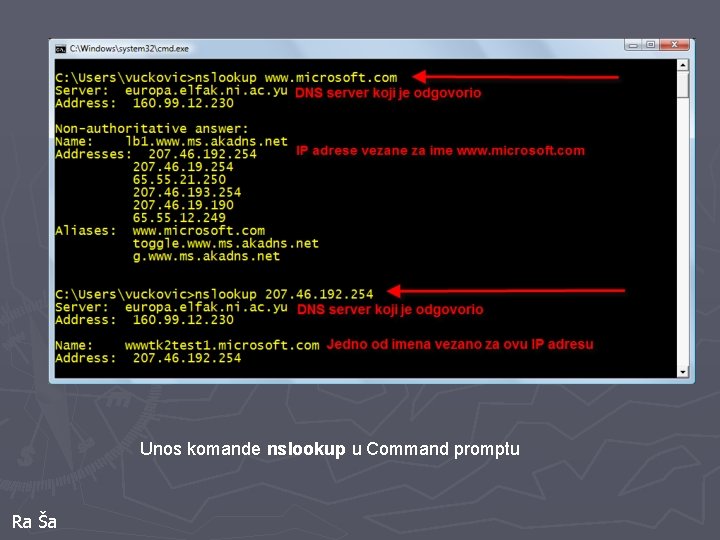Image resolution: width=720 pixels, height=540 pixels.
Task: Close the cmd.exe window
Action: point(675,45)
